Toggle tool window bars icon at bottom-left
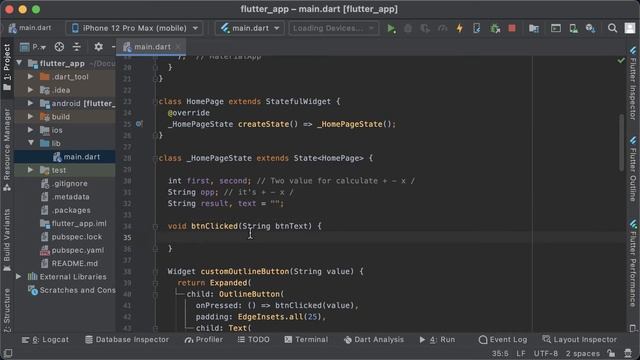Image resolution: width=640 pixels, height=360 pixels. tap(7, 353)
